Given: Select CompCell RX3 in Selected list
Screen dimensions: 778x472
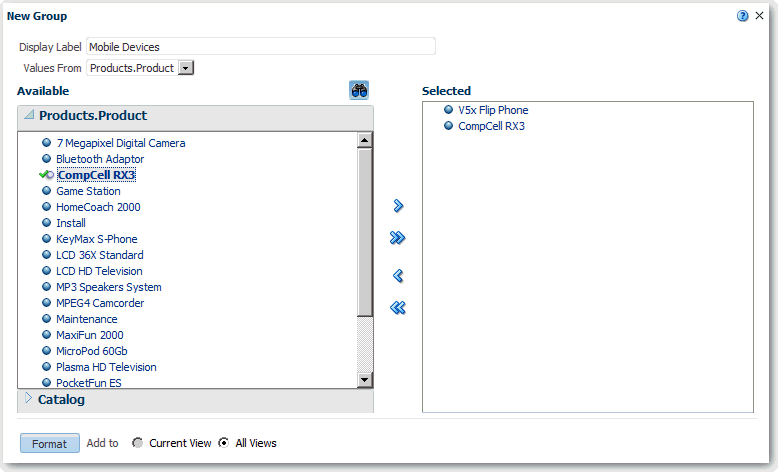Looking at the screenshot, I should point(491,126).
